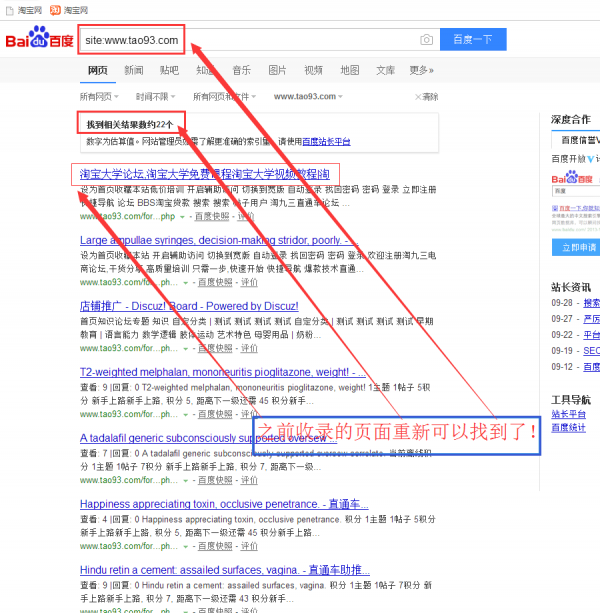The height and width of the screenshot is (613, 600).
Task: Open result 淘宝大学论坛,淘宝大学免费课程
Action: (205, 174)
